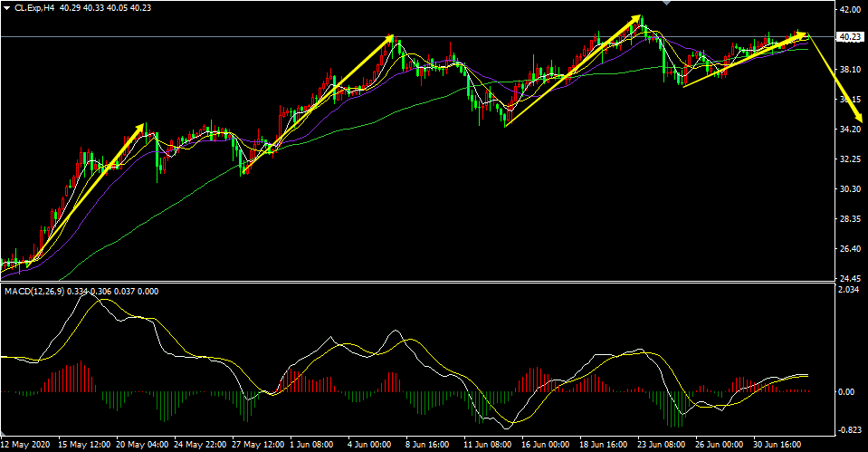Click the 26 Jun 00:00 time label
The height and width of the screenshot is (452, 868).
[719, 445]
